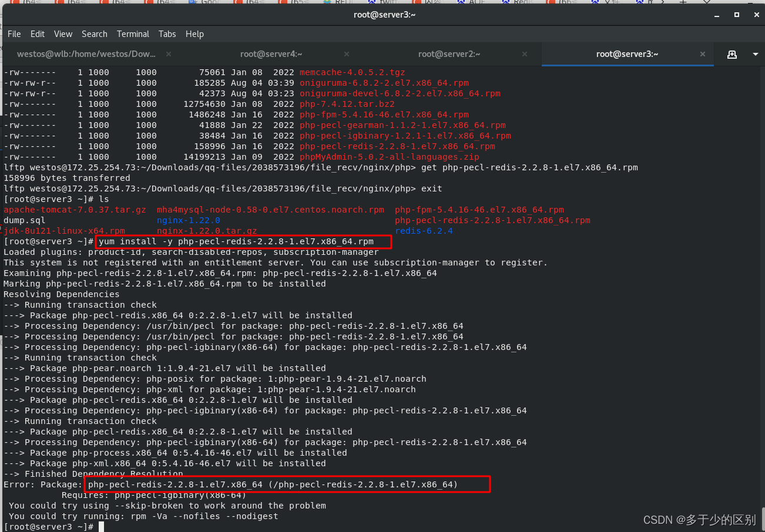Click the 'This system is not registered' line

tap(276, 262)
